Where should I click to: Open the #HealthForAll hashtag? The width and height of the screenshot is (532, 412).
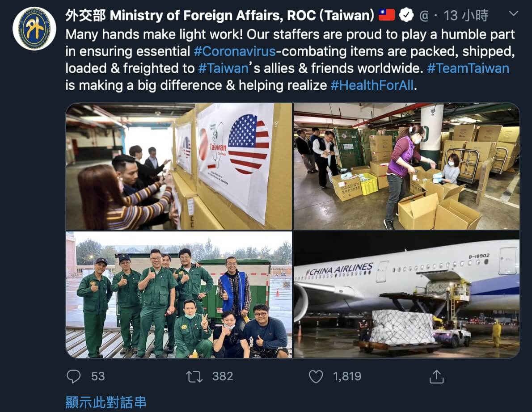(372, 85)
